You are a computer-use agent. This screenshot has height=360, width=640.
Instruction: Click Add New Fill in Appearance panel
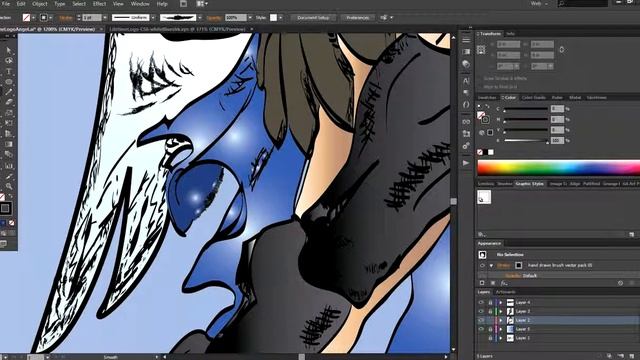tap(493, 283)
